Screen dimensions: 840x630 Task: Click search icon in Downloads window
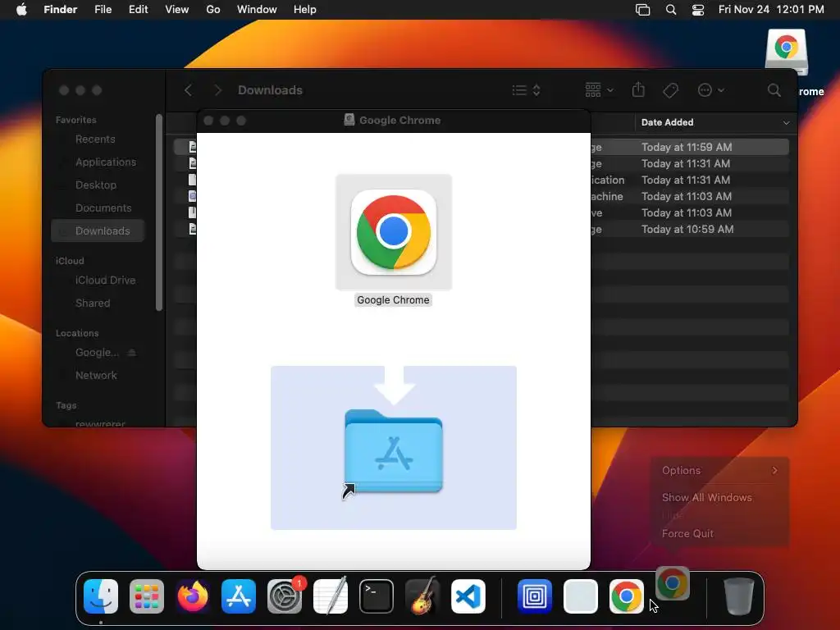point(774,90)
